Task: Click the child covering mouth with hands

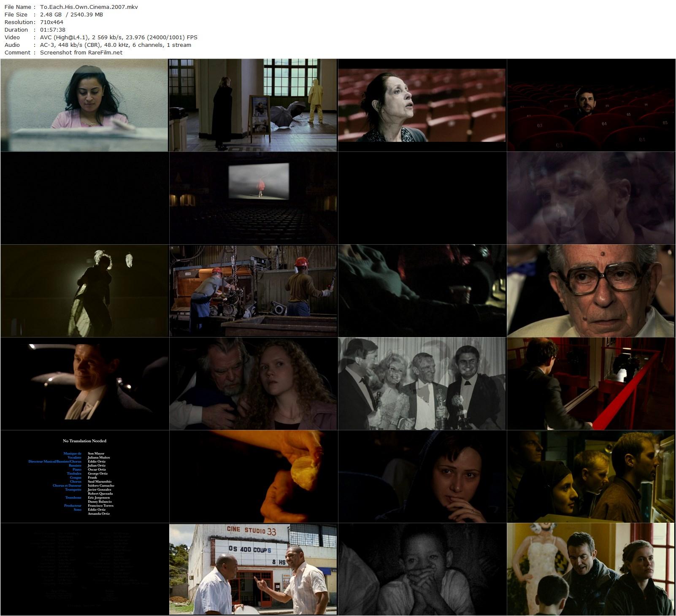Action: pyautogui.click(x=422, y=569)
